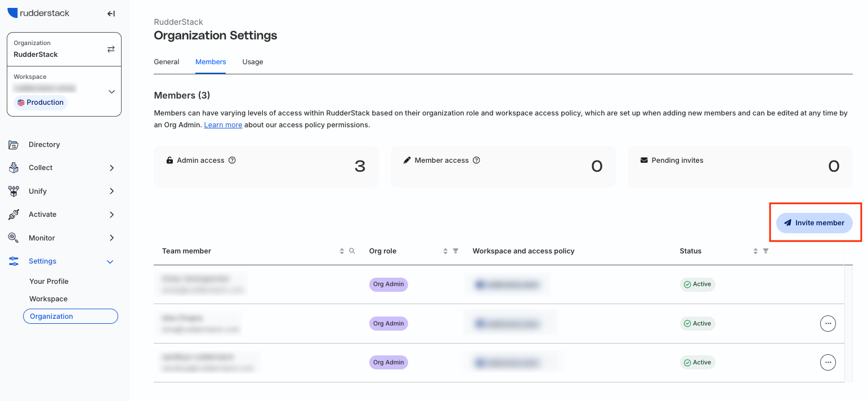This screenshot has width=868, height=401.
Task: Sort the Org role column
Action: [x=445, y=251]
